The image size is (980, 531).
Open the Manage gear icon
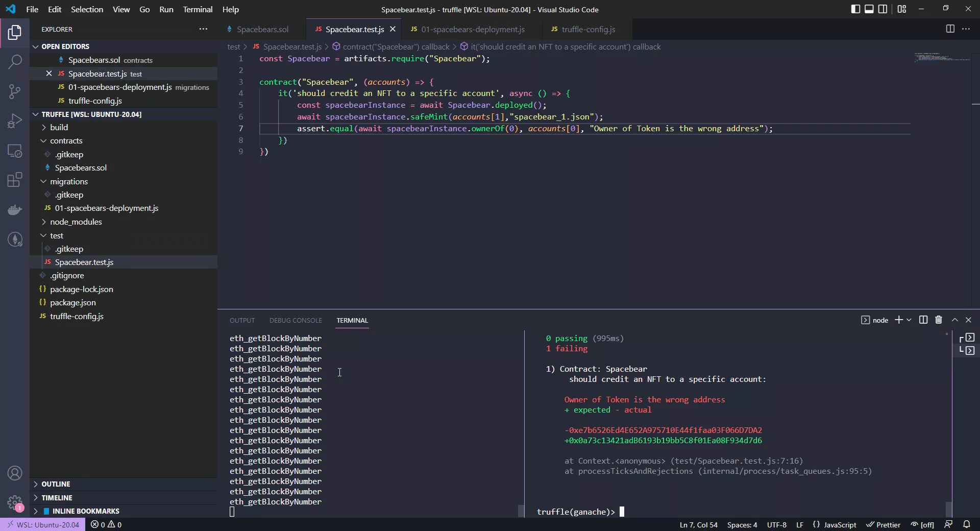click(15, 503)
